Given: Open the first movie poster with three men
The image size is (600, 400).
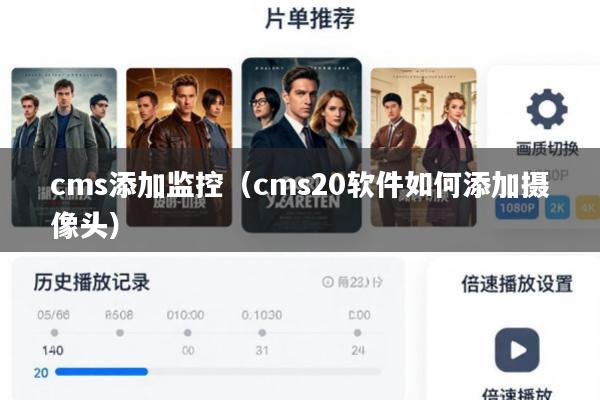Looking at the screenshot, I should tap(64, 147).
